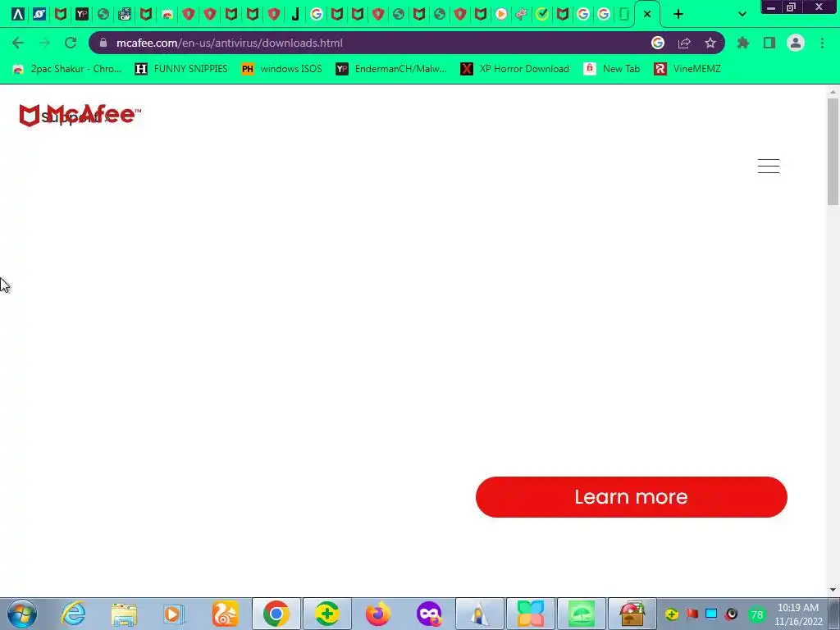Viewport: 840px width, 630px height.
Task: Expand the tab search dropdown
Action: click(x=742, y=14)
